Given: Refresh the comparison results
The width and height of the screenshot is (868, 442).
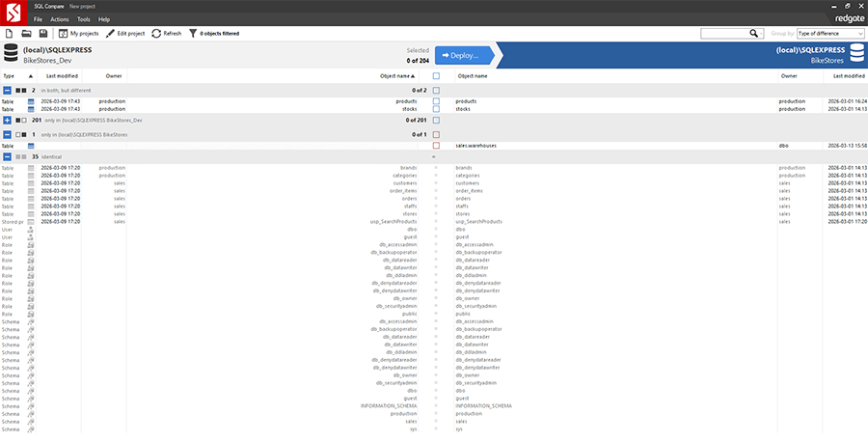Looking at the screenshot, I should [x=166, y=33].
